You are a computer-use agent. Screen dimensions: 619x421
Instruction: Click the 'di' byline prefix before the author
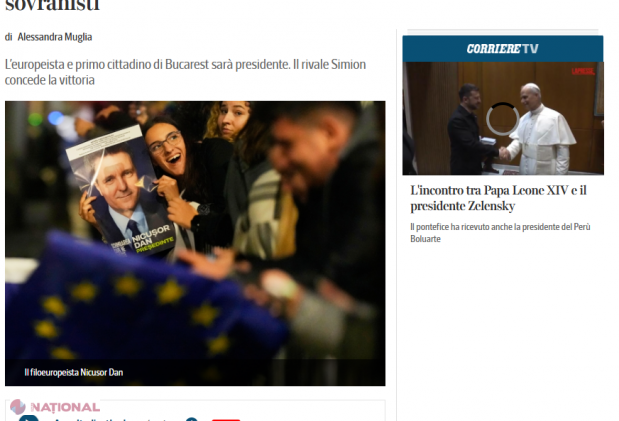[x=9, y=37]
